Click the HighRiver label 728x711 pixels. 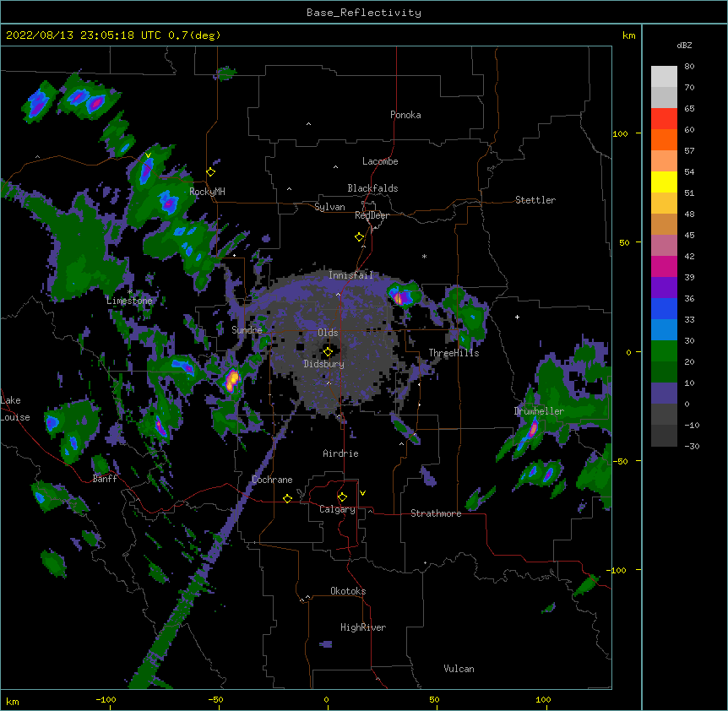[x=363, y=627]
